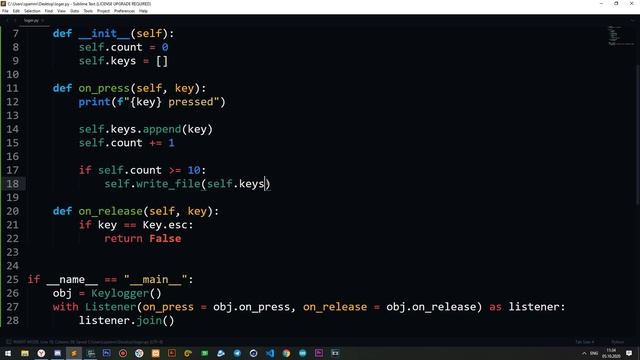Click line number 18 in the gutter
This screenshot has height=360, width=640.
point(13,184)
